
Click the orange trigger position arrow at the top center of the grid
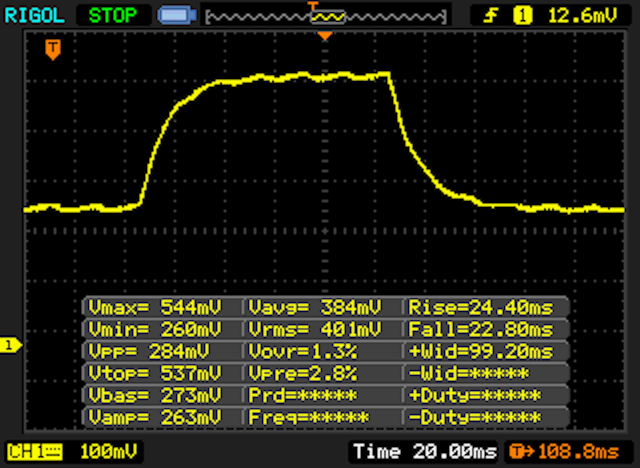[325, 36]
